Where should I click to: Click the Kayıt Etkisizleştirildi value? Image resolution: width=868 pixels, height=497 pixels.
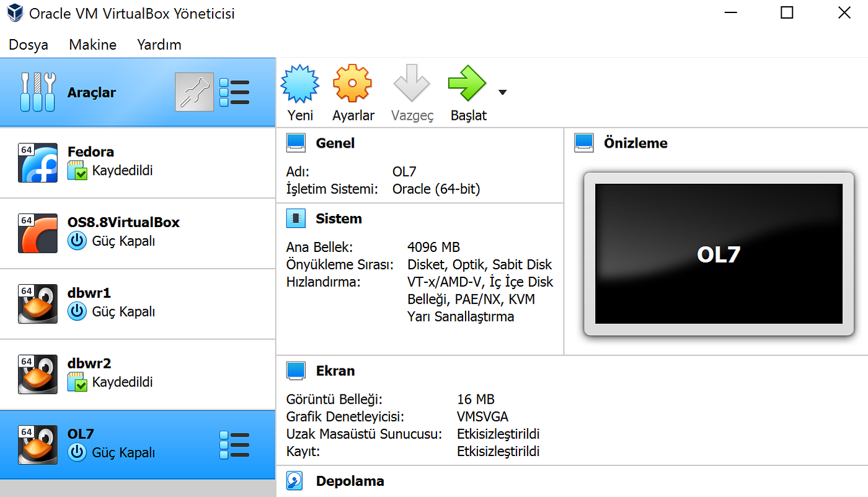pyautogui.click(x=498, y=452)
